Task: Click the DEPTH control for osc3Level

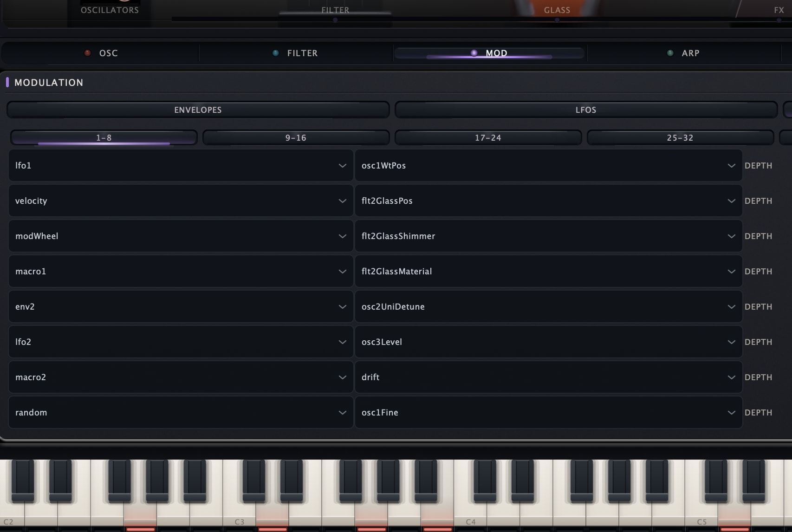Action: point(759,342)
